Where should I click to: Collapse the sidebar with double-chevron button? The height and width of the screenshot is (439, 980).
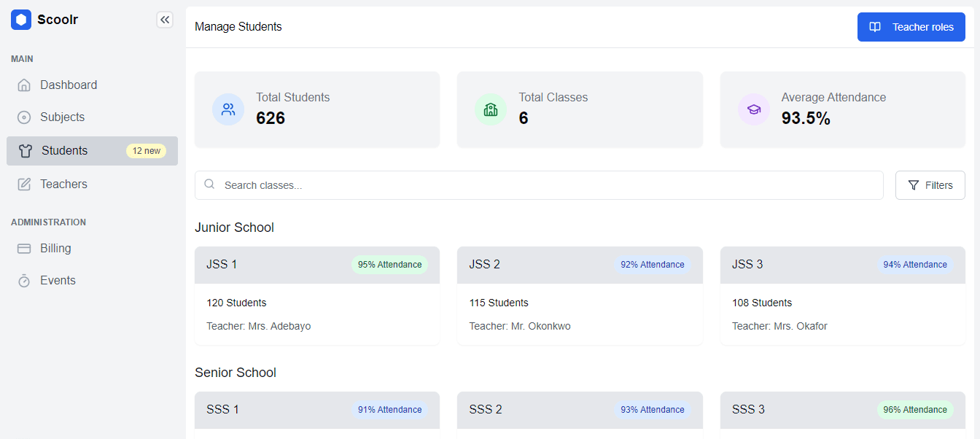[165, 20]
